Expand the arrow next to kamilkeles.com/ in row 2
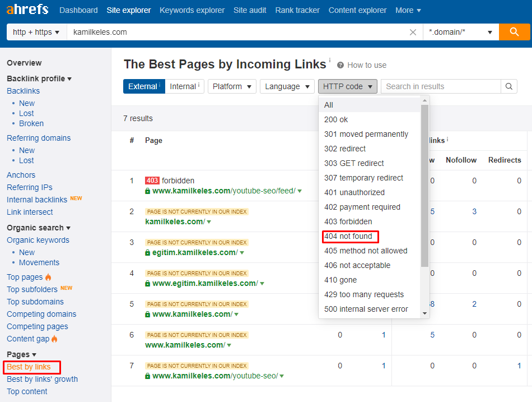The width and height of the screenshot is (532, 402). point(209,222)
